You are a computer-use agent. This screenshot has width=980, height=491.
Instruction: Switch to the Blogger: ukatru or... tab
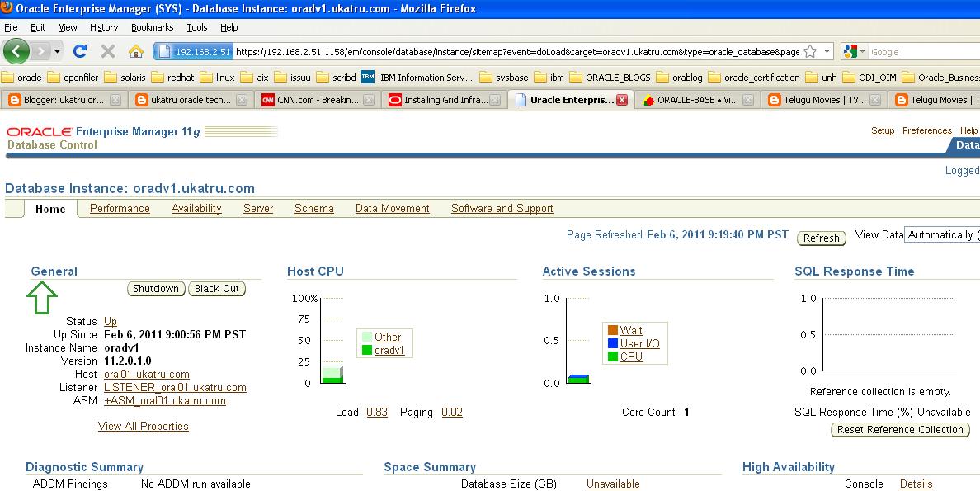coord(64,100)
